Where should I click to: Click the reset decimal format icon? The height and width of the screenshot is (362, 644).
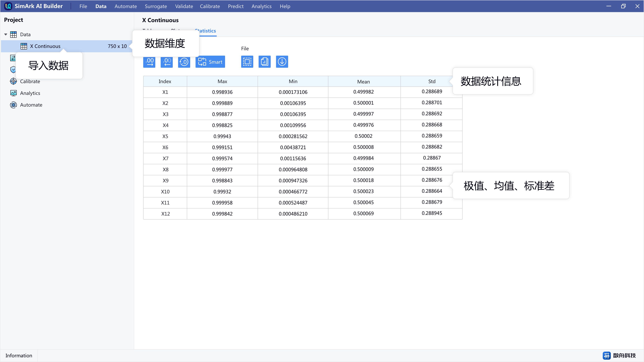click(184, 62)
